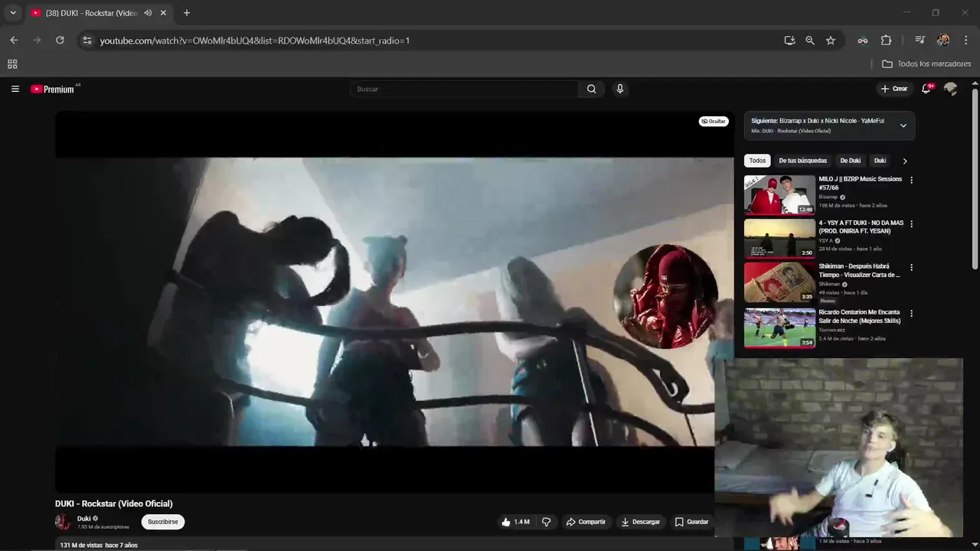This screenshot has height=551, width=980.
Task: Dislike the Rockstar video
Action: coord(546,522)
